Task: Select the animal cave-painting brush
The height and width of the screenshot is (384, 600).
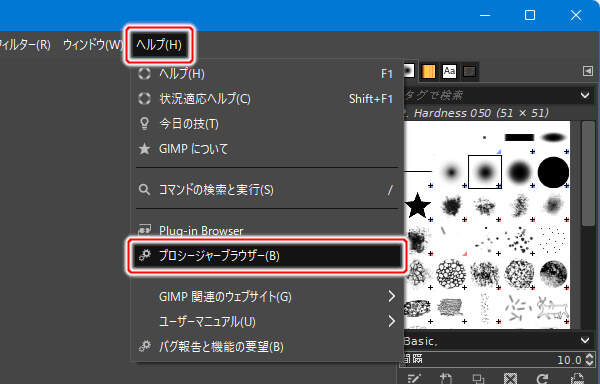Action: [553, 308]
